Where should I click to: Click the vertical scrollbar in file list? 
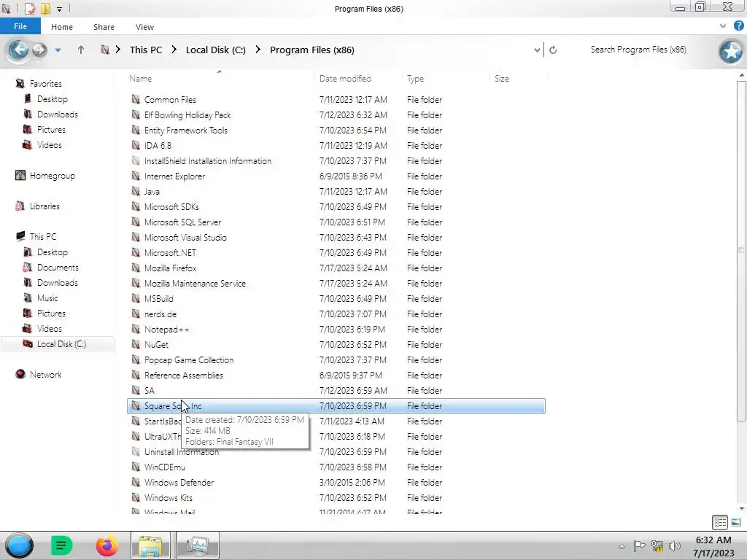pos(741,251)
